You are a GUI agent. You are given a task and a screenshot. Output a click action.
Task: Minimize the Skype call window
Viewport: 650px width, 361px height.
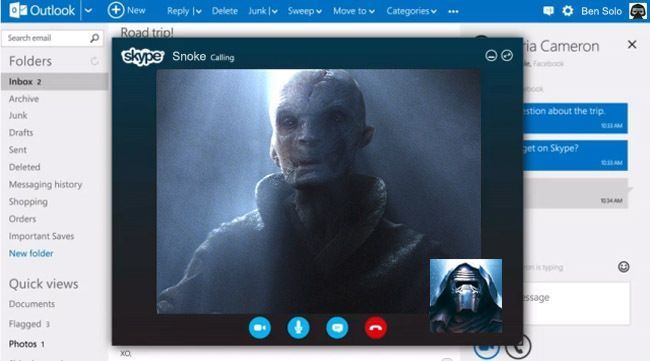tap(491, 56)
